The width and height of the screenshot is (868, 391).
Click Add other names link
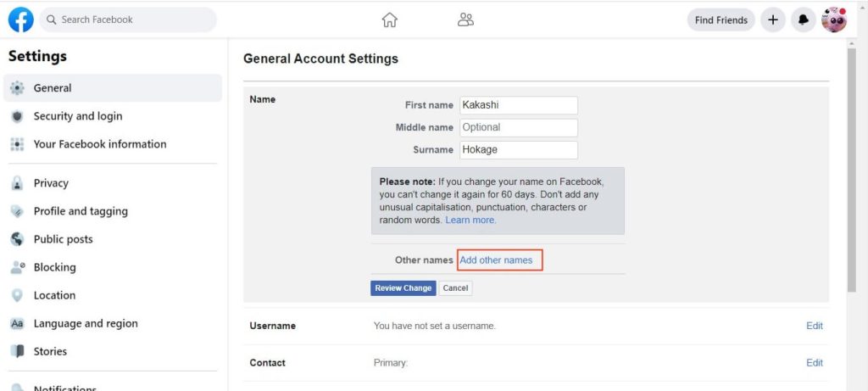pos(496,260)
